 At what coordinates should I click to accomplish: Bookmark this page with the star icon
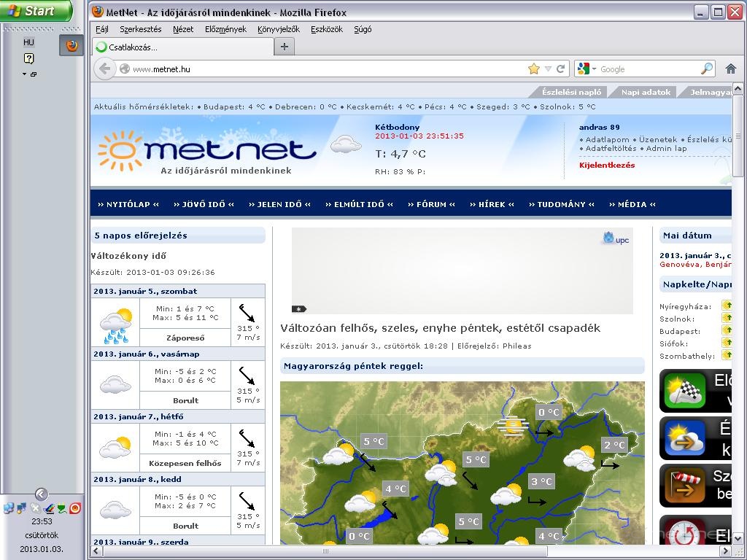pos(534,69)
